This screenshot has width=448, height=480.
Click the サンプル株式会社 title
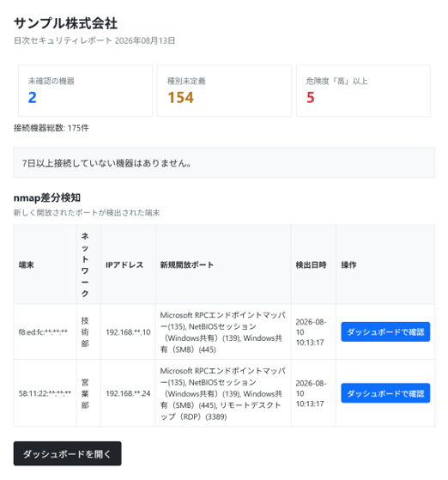tap(65, 23)
